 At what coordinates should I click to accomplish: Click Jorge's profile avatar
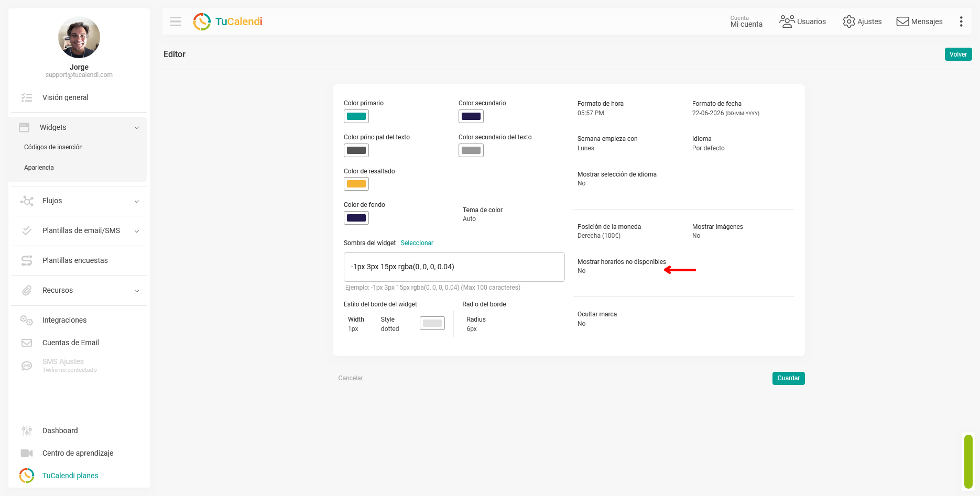[x=79, y=37]
